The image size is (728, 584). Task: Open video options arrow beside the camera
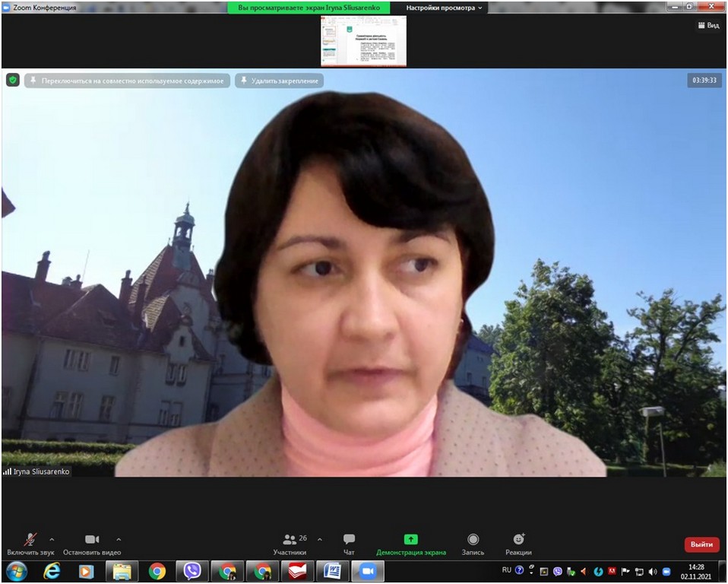point(119,539)
